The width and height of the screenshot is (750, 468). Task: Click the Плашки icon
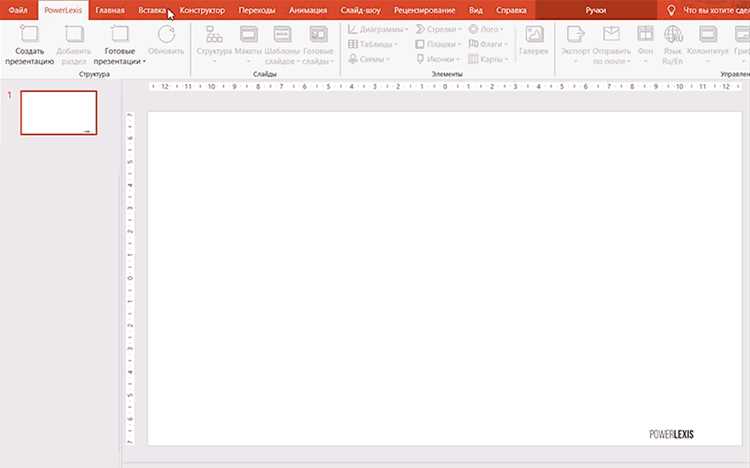pos(420,44)
